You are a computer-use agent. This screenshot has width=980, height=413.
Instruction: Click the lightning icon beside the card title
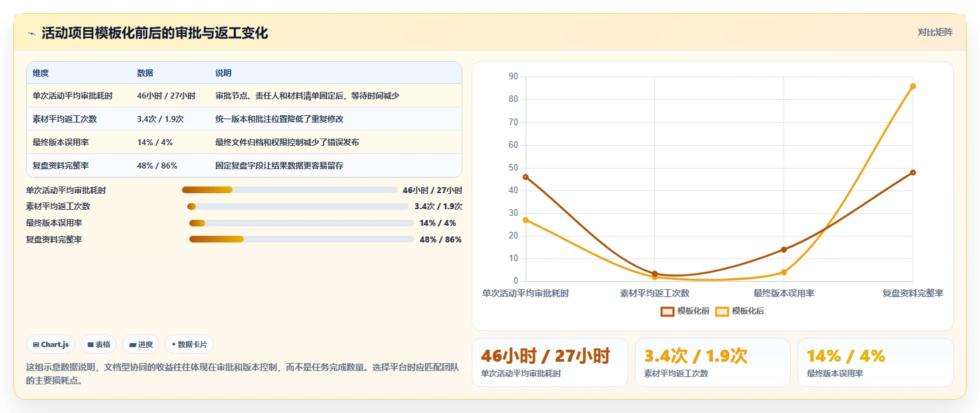click(x=31, y=33)
